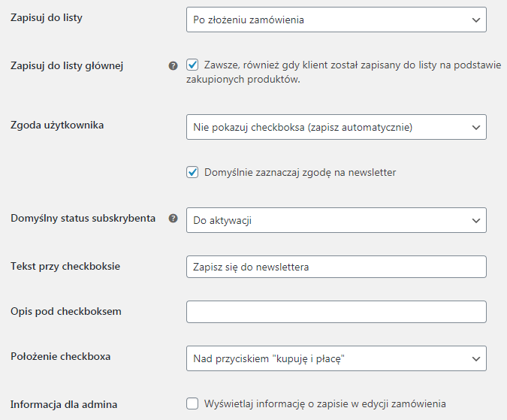Image resolution: width=507 pixels, height=420 pixels.
Task: Open the Po złożeniu zamówienia dropdown
Action: click(x=336, y=20)
